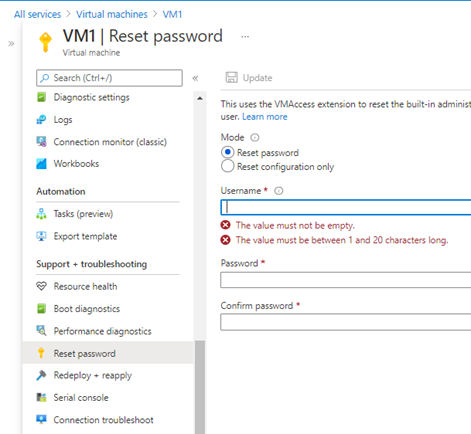Click the Update save disk icon
Screen dimensions: 471x434
[232, 77]
